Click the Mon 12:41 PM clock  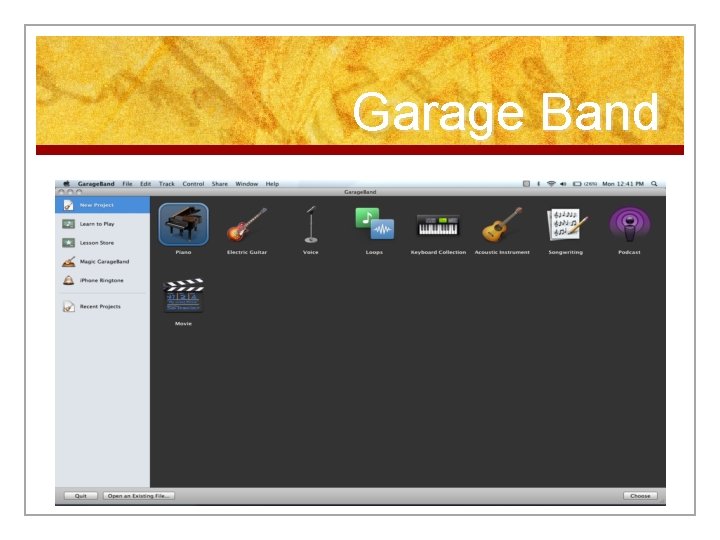point(623,184)
